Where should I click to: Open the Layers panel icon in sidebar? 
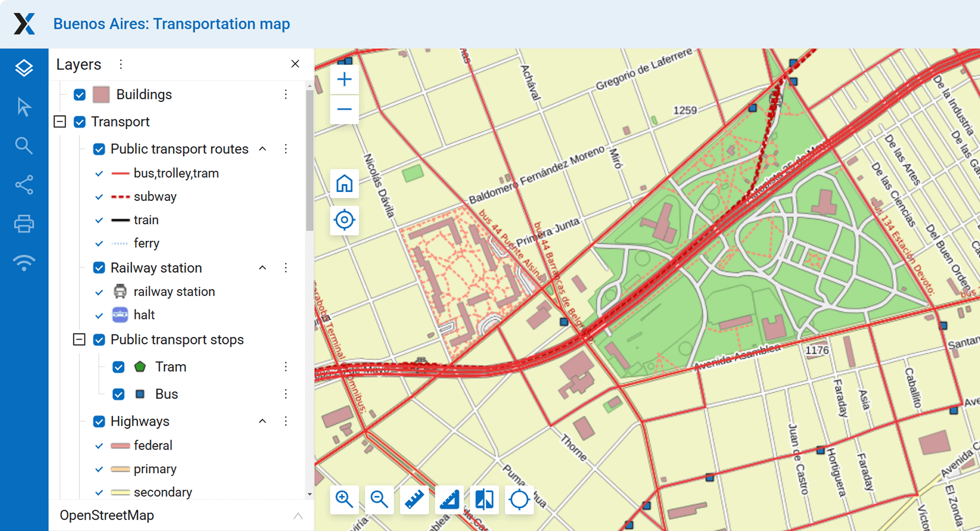tap(24, 67)
